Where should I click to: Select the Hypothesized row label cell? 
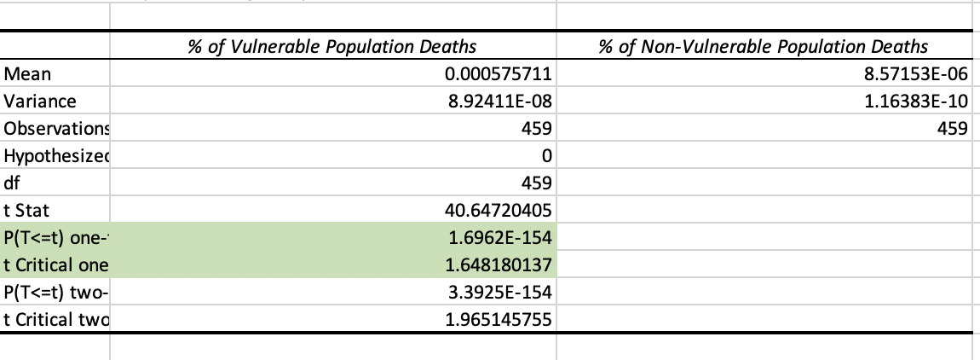click(55, 155)
